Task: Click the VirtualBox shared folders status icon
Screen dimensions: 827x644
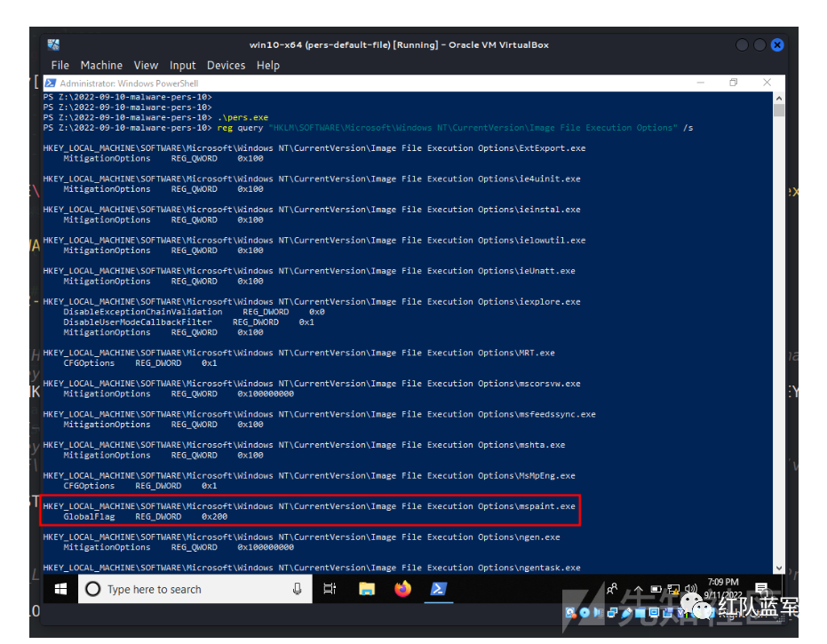Action: point(640,613)
